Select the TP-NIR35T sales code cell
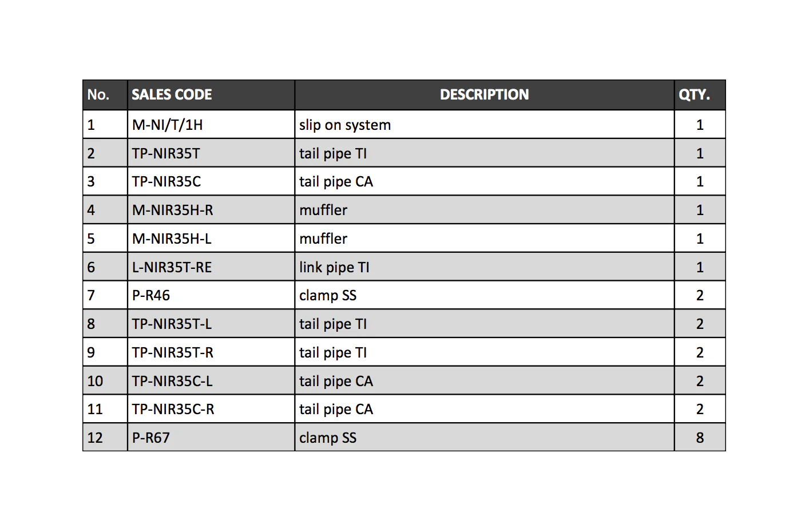Viewport: 801px width, 532px height. (211, 153)
